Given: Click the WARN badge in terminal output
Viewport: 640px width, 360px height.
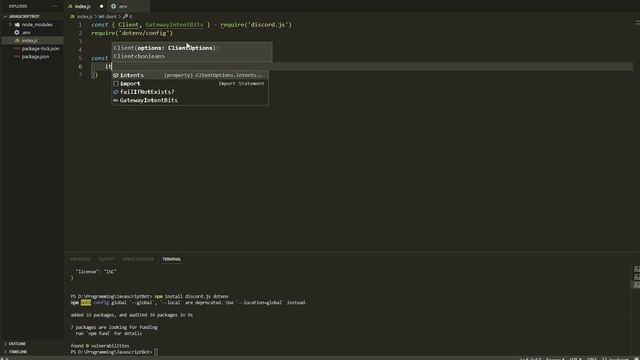Looking at the screenshot, I should click(86, 302).
